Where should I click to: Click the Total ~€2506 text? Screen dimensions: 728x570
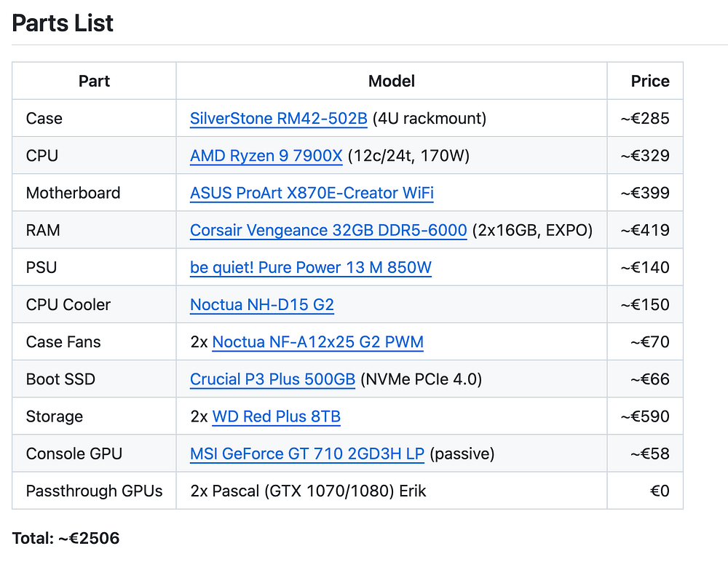pos(66,539)
